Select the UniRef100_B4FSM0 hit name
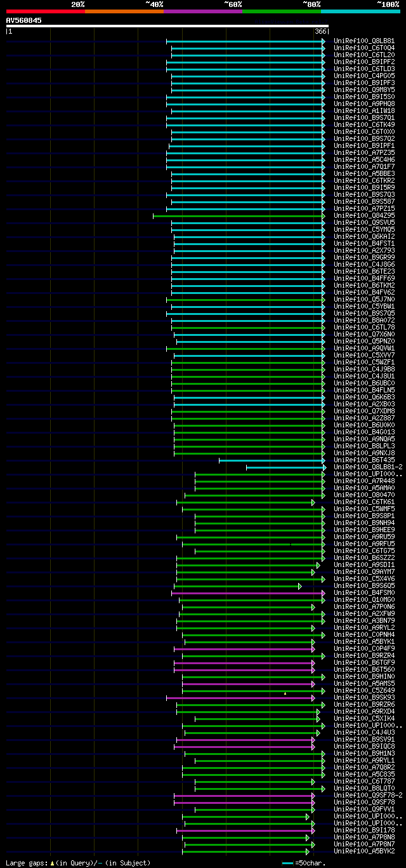The height and width of the screenshot is (868, 406). (364, 593)
